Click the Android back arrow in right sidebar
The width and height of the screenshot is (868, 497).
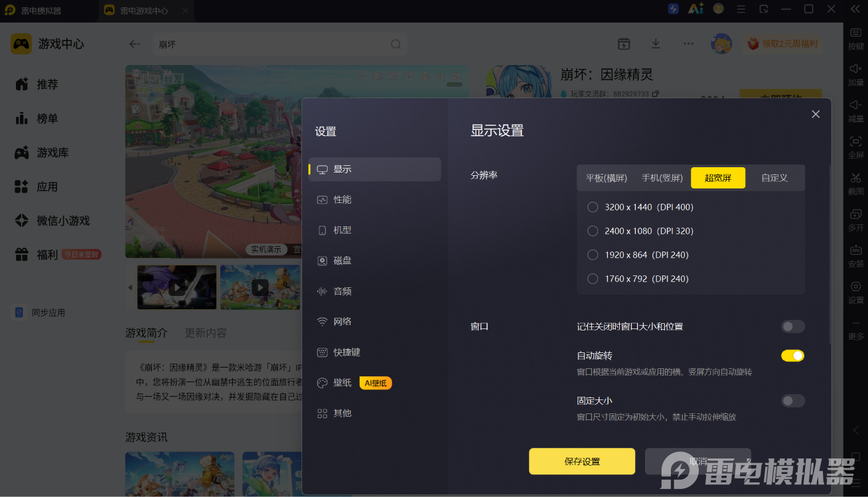coord(856,430)
